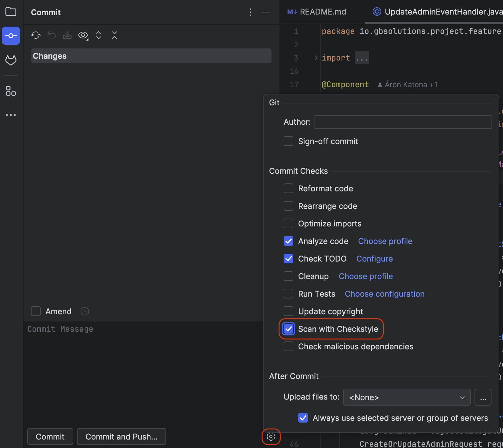Open Configure link for Check TODO
503x448 pixels.
(375, 259)
